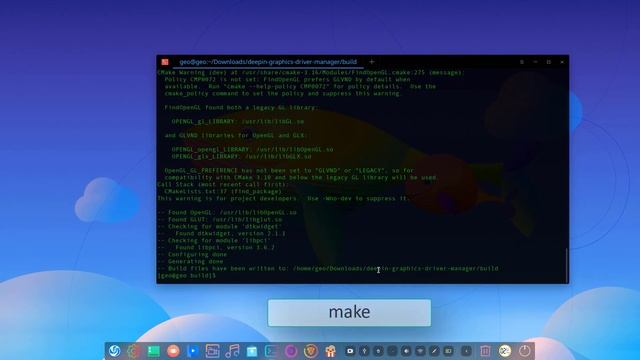Click the 'Generating done' line

tap(190, 261)
